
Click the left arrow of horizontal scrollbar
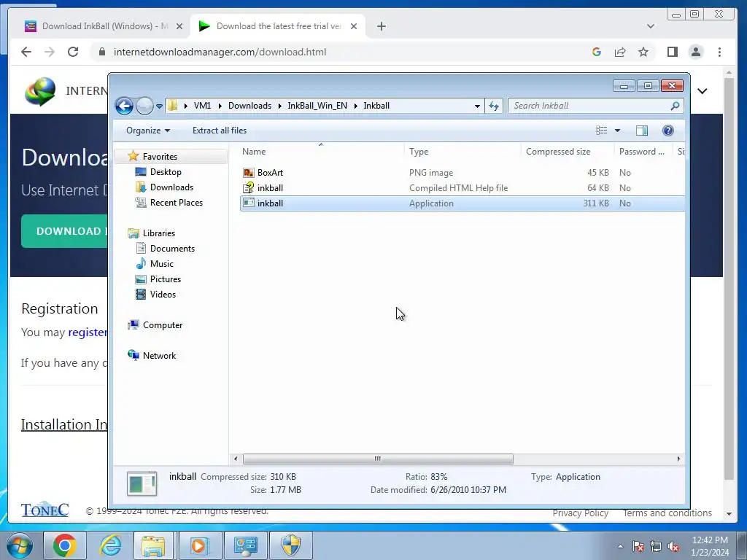tap(236, 459)
